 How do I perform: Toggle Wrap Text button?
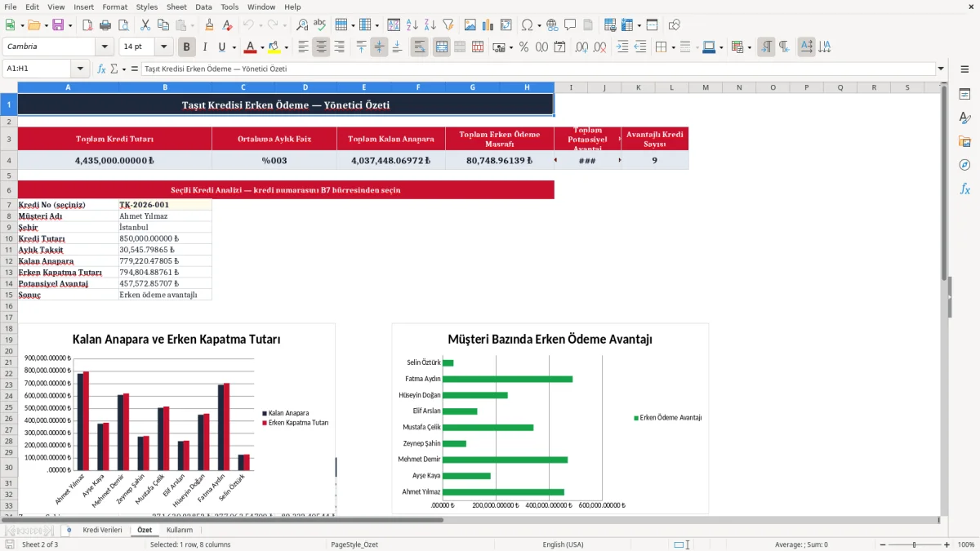(x=419, y=47)
